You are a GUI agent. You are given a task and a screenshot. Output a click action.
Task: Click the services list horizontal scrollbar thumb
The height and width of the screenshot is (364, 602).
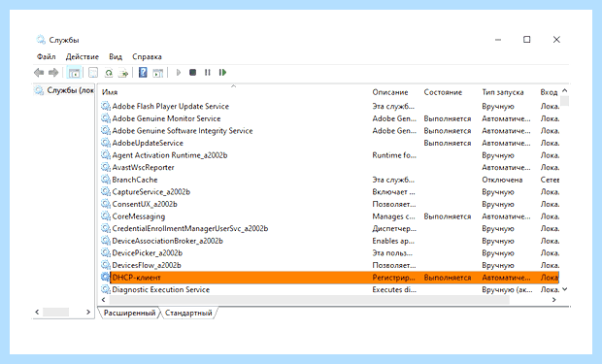point(309,300)
